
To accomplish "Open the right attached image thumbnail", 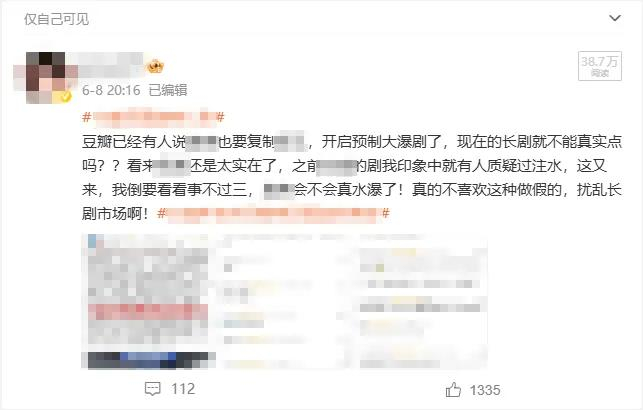I will (420, 301).
